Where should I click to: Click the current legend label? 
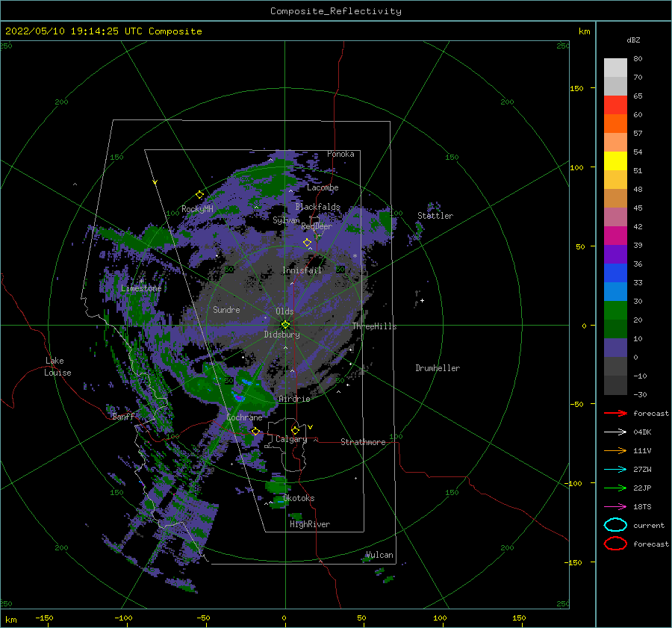click(x=649, y=525)
